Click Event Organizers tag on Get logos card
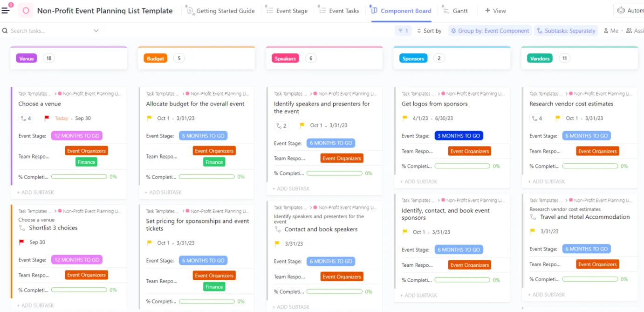This screenshot has width=644, height=312. coord(470,151)
